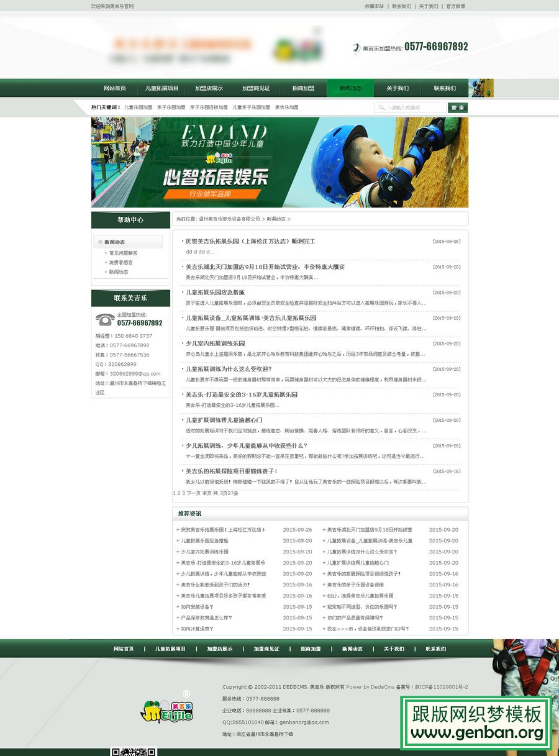Click 招商加盟 in the footer navigation
Viewport: 559px width, 756px height.
click(x=311, y=649)
